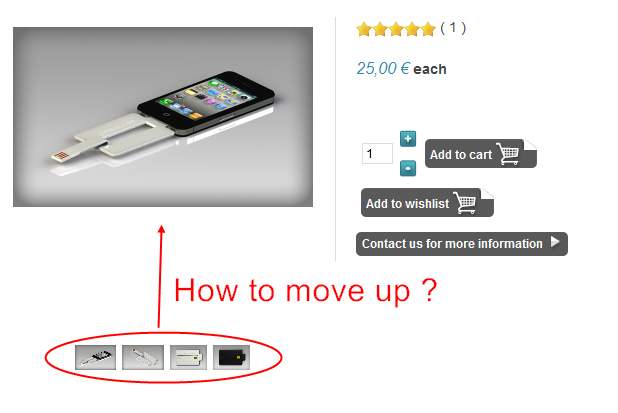
Task: Click the cart icon on Add to wishlist
Action: pos(465,203)
